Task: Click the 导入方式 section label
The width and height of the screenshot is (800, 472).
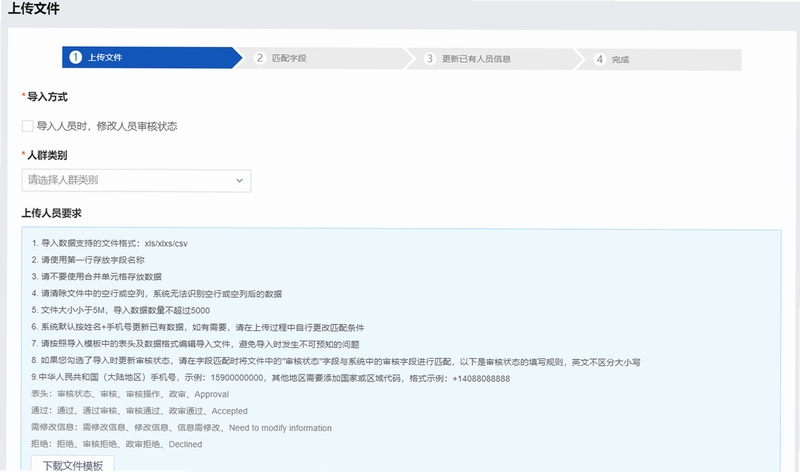Action: tap(47, 97)
